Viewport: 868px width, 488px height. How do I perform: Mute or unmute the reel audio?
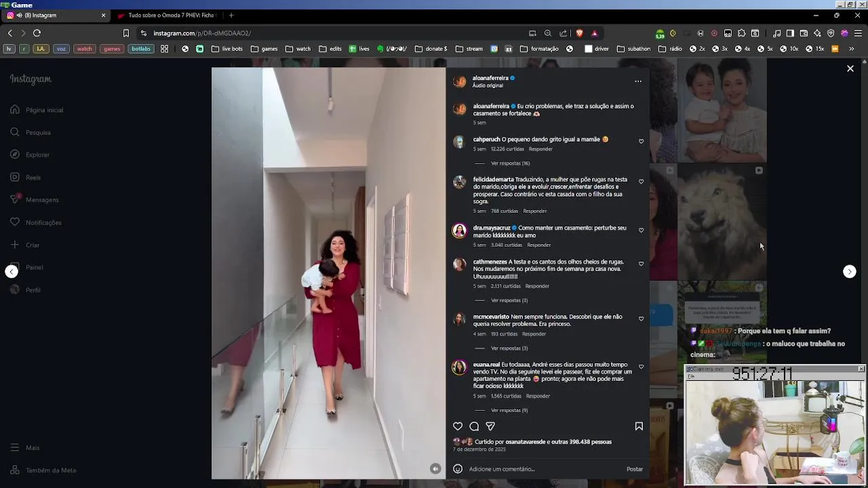[x=435, y=468]
